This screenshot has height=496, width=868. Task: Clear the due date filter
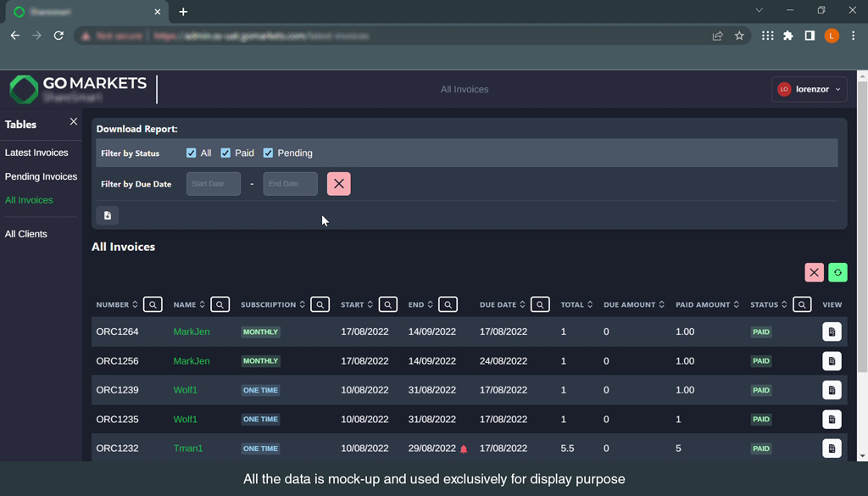339,184
